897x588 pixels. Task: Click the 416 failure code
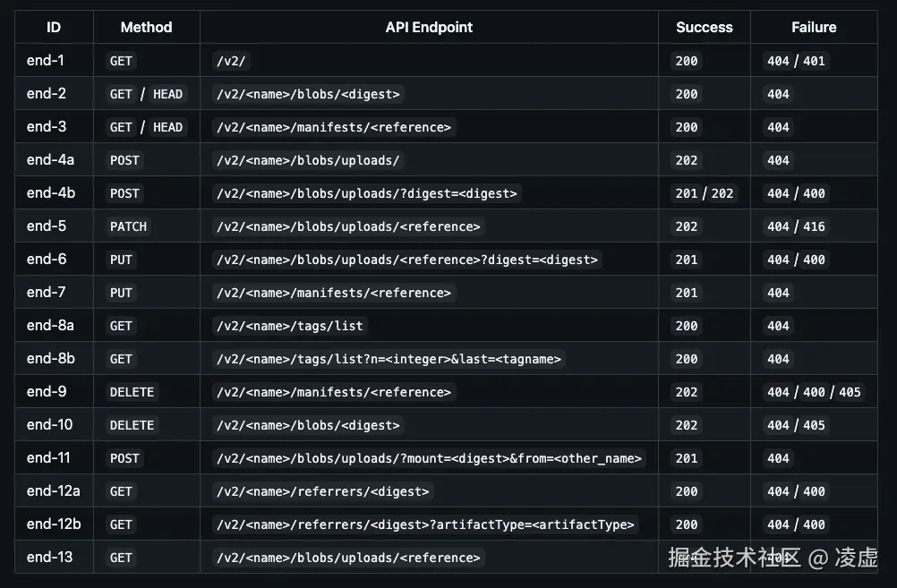pyautogui.click(x=814, y=226)
